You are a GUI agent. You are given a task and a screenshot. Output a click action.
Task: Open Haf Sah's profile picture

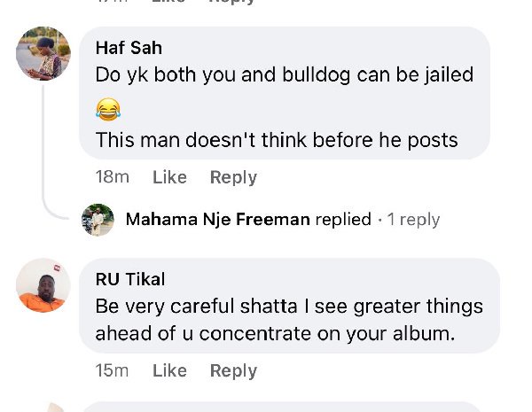[x=43, y=53]
